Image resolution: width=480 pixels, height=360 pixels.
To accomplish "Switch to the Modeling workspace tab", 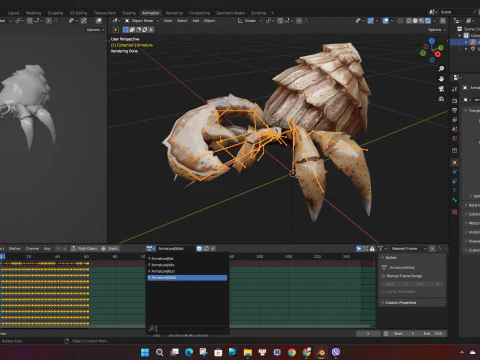I will (x=34, y=13).
